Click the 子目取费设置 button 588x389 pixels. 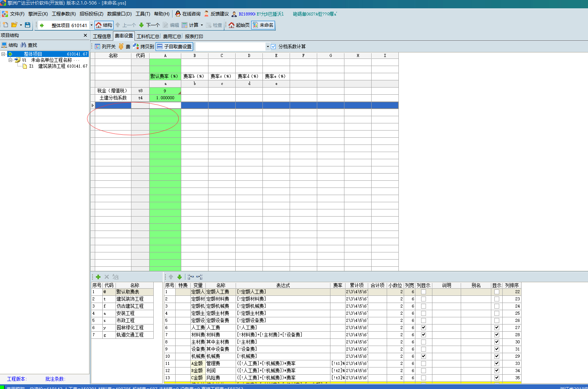[174, 47]
